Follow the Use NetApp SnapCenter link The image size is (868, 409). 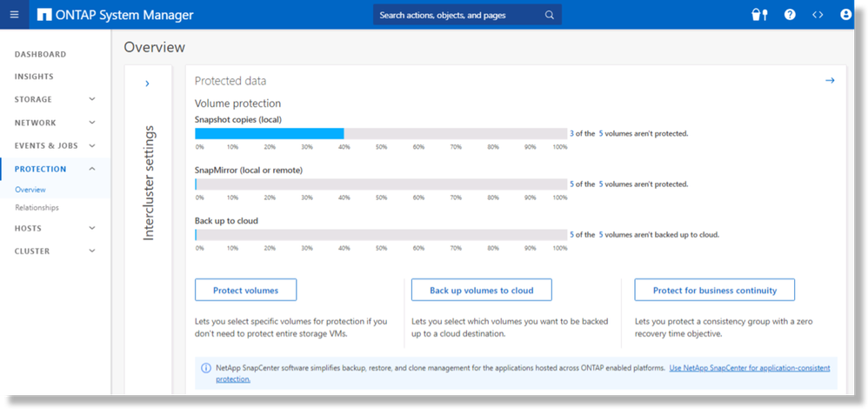749,368
